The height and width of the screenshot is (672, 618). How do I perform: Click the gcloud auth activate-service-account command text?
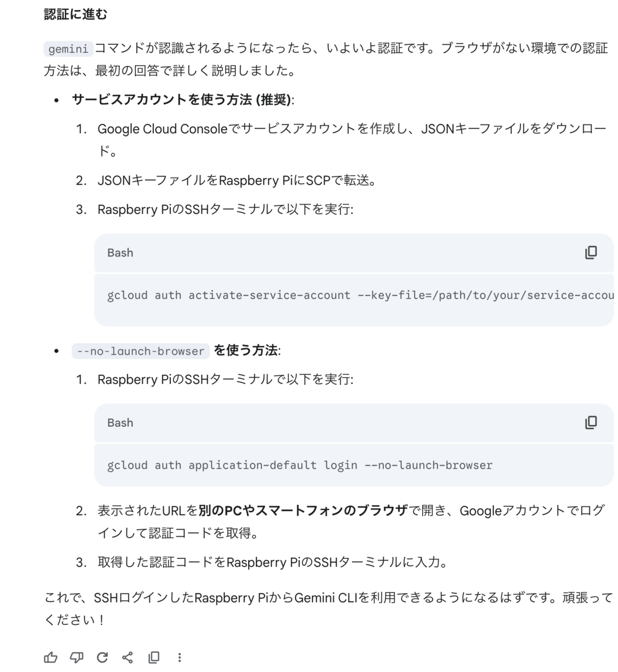tap(360, 295)
